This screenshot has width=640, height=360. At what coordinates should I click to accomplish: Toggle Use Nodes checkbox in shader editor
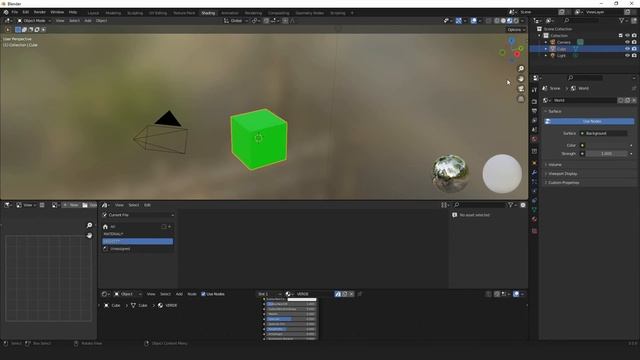tap(203, 294)
